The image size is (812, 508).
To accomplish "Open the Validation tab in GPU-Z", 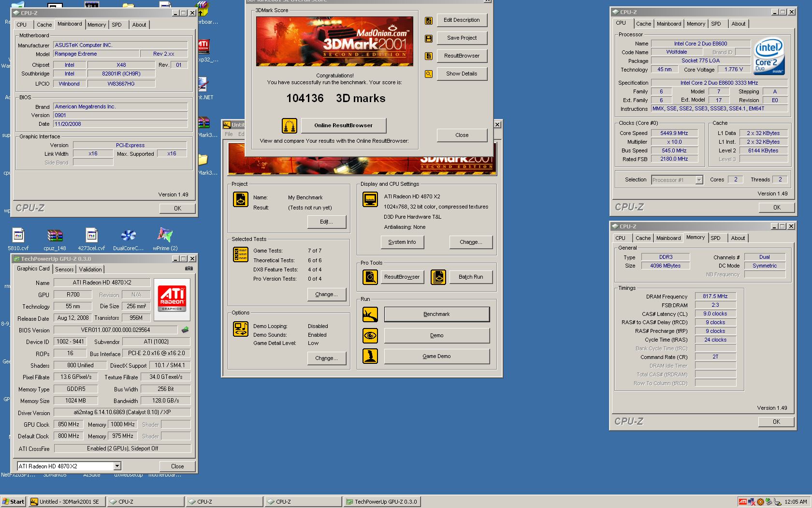I will pyautogui.click(x=90, y=269).
